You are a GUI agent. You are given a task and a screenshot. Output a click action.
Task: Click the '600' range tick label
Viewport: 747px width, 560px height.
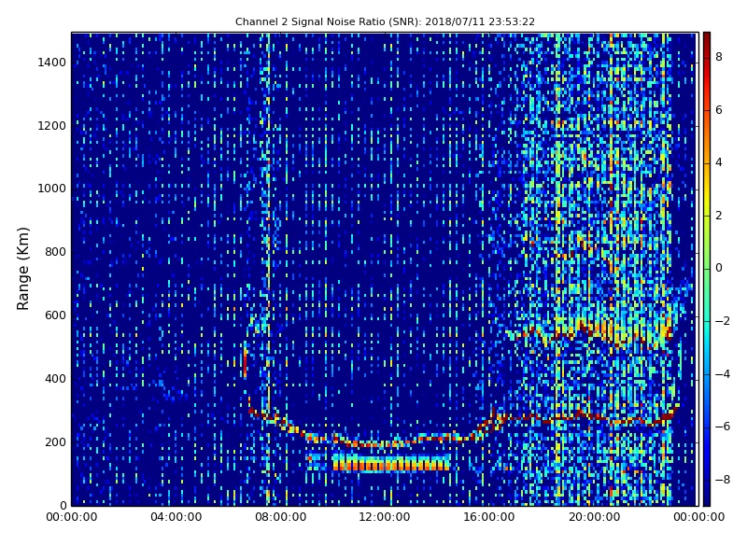tap(55, 315)
